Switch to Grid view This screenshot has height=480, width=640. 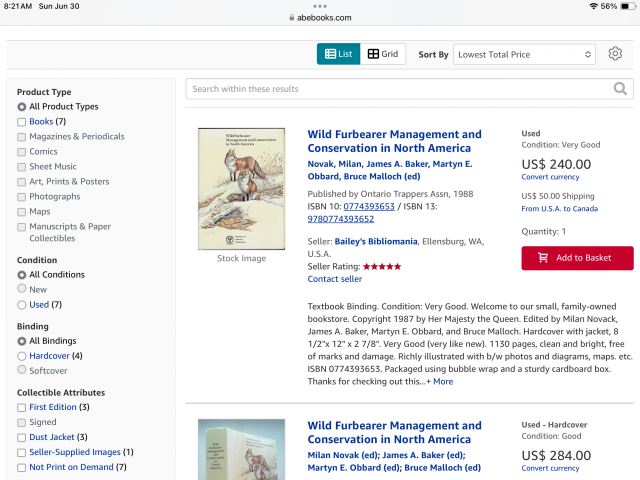click(x=383, y=54)
